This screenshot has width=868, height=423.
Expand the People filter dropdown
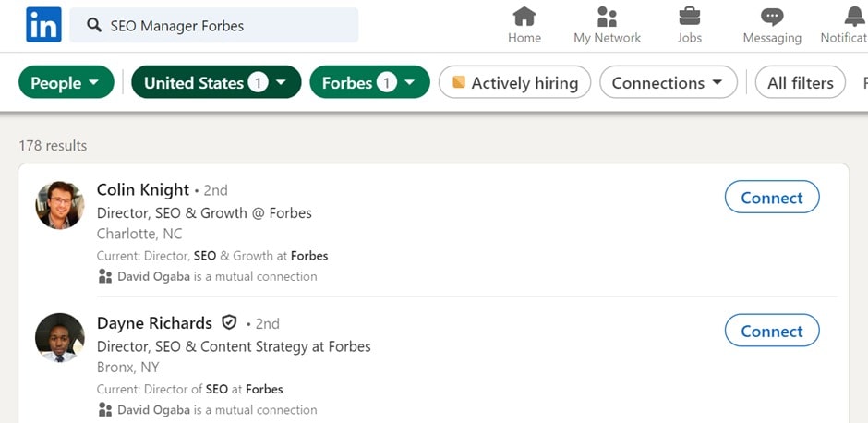[66, 82]
